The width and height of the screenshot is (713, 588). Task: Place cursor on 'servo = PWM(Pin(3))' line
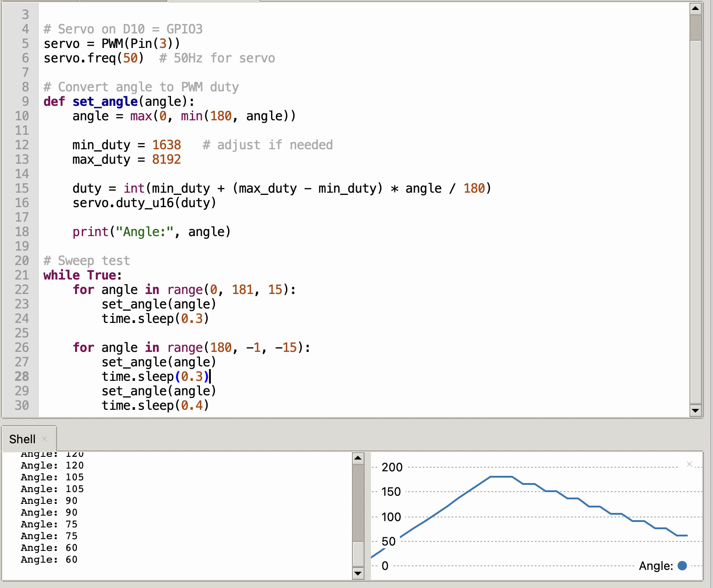(x=112, y=44)
